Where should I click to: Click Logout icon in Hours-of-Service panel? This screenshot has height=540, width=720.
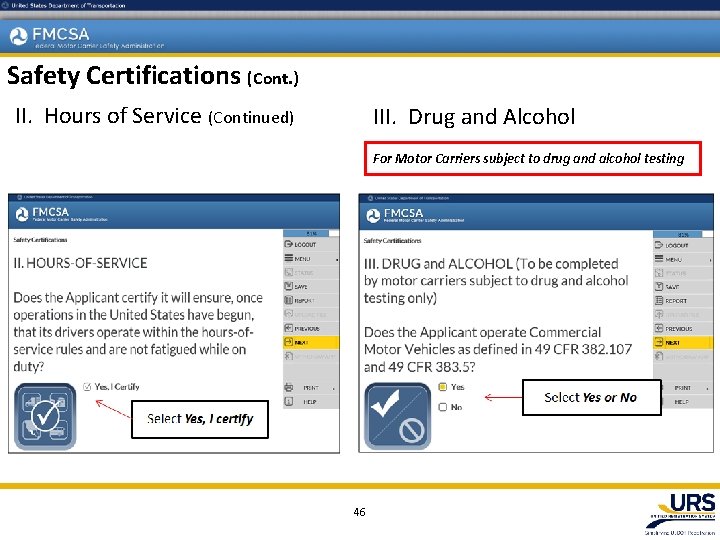(x=288, y=244)
